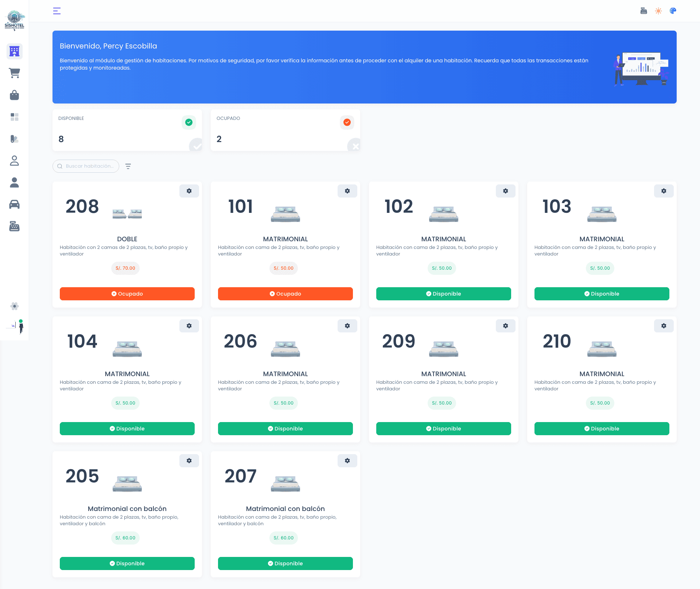Click Ocupado button for room 101
700x589 pixels.
pos(285,294)
